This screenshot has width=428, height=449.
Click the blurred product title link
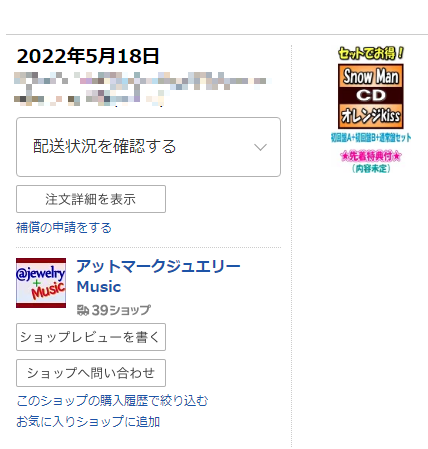coord(142,89)
